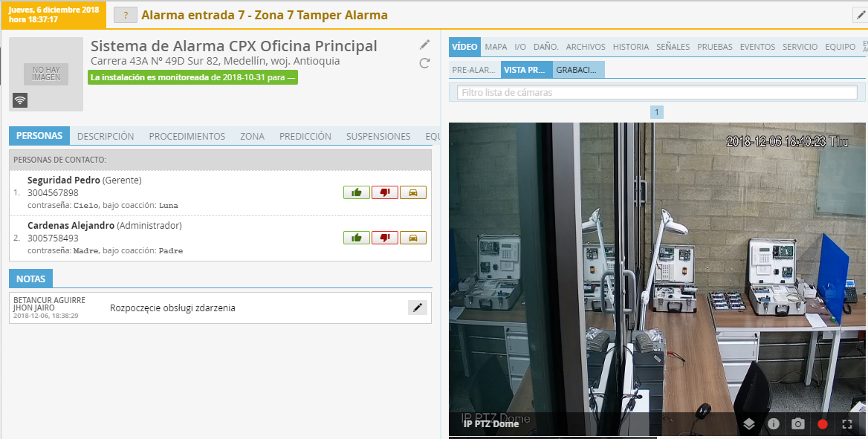Open the MAPA tab
Image resolution: width=868 pixels, height=439 pixels.
click(x=496, y=47)
